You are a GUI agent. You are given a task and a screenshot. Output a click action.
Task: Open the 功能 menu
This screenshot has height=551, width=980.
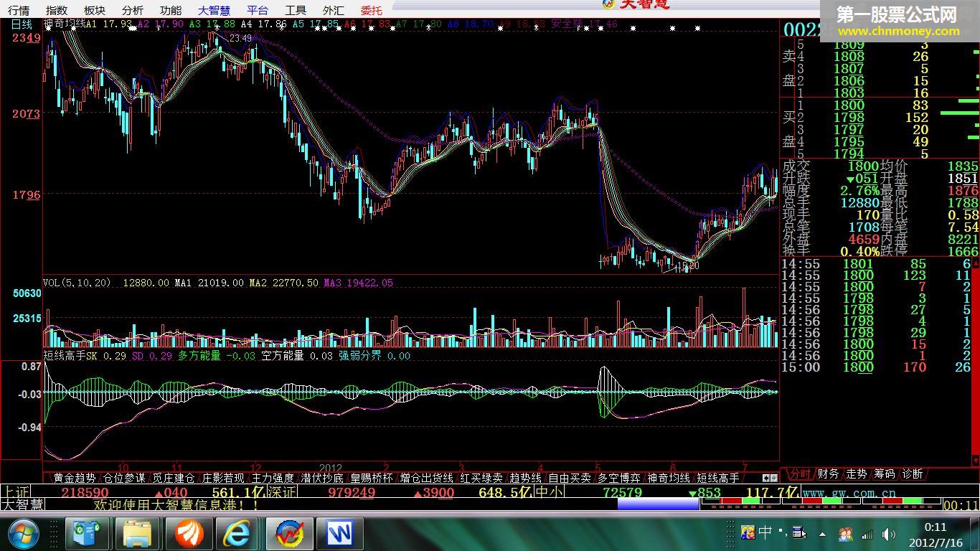click(x=171, y=10)
